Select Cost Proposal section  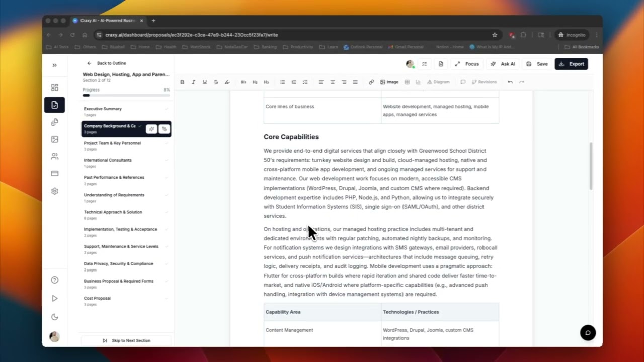[x=126, y=301]
